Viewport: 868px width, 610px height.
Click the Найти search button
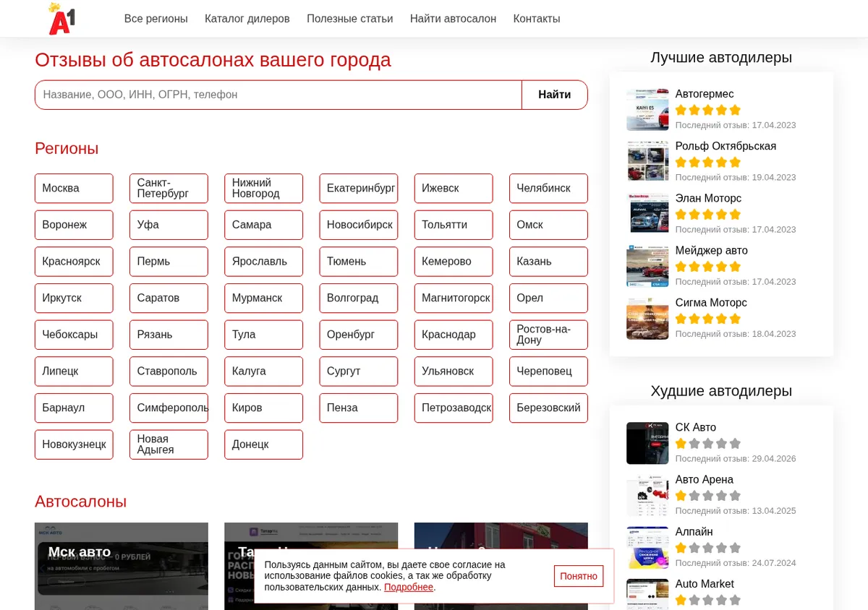point(555,95)
